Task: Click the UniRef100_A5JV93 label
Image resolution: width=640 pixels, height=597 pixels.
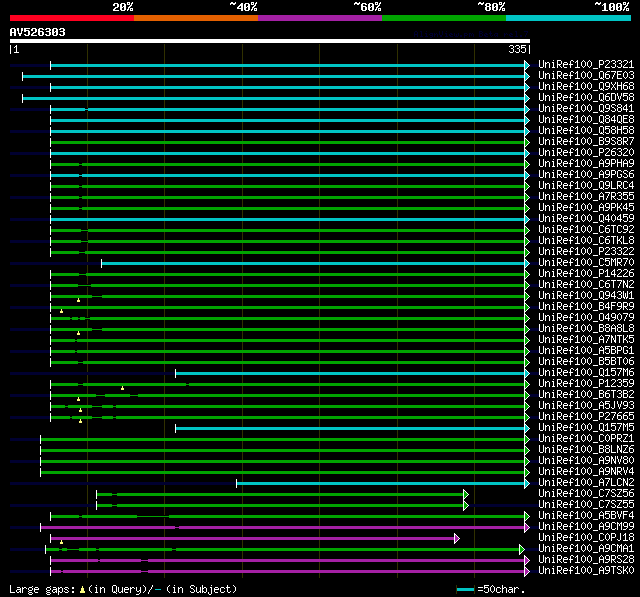Action: (x=586, y=406)
